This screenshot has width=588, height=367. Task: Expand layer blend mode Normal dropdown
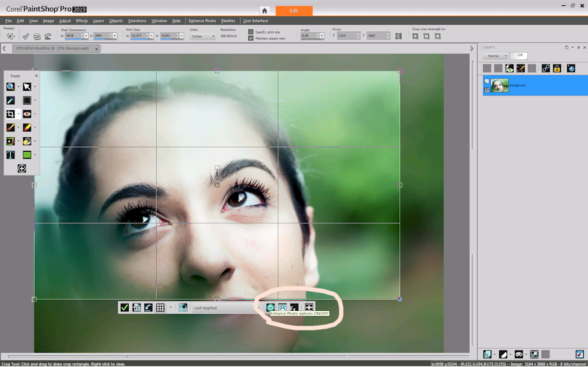click(495, 56)
